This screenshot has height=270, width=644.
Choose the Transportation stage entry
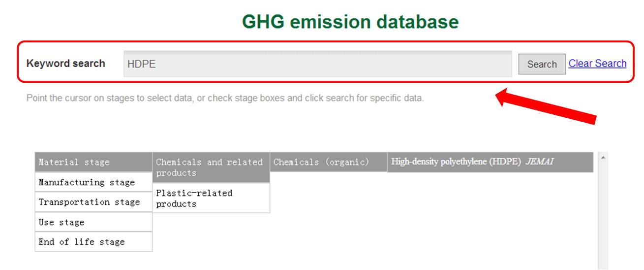93,202
